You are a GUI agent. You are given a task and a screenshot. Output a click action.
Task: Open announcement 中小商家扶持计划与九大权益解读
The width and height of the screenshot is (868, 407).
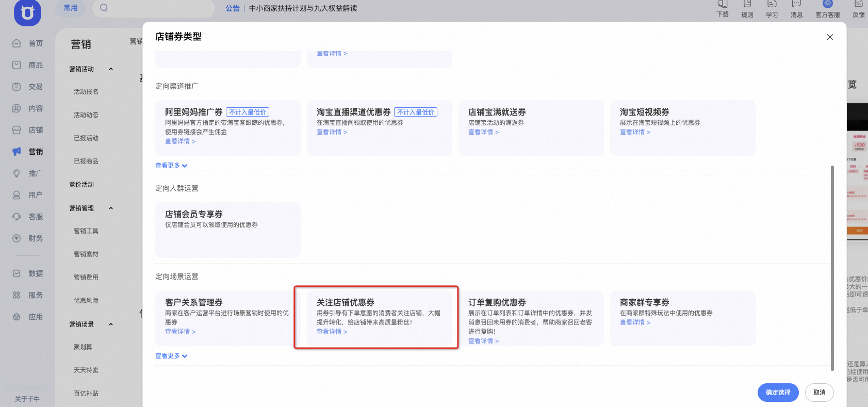303,8
